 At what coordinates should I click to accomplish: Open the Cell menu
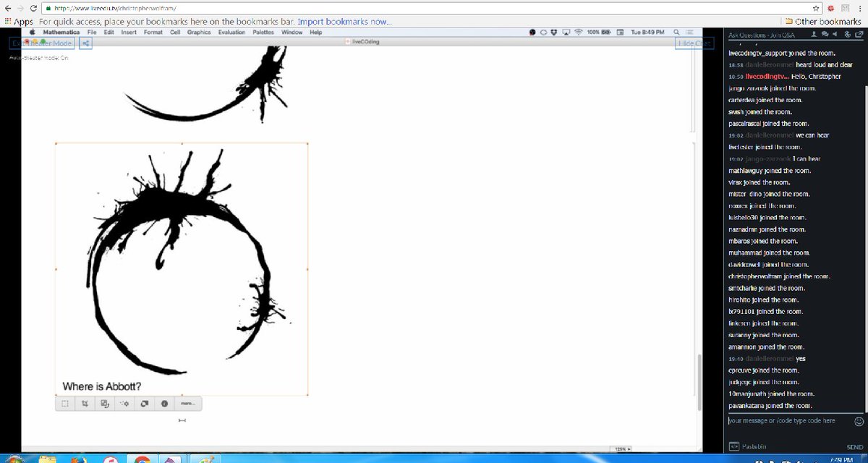(175, 33)
